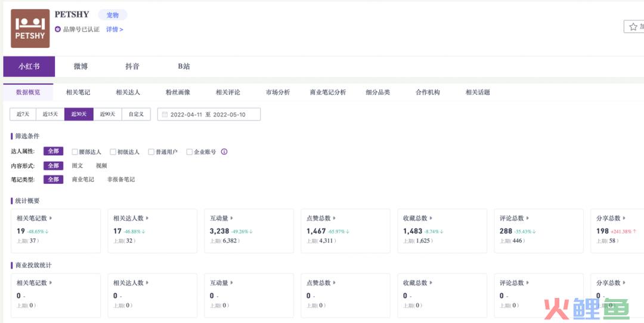Check the 腰部达人 checkbox

point(75,152)
